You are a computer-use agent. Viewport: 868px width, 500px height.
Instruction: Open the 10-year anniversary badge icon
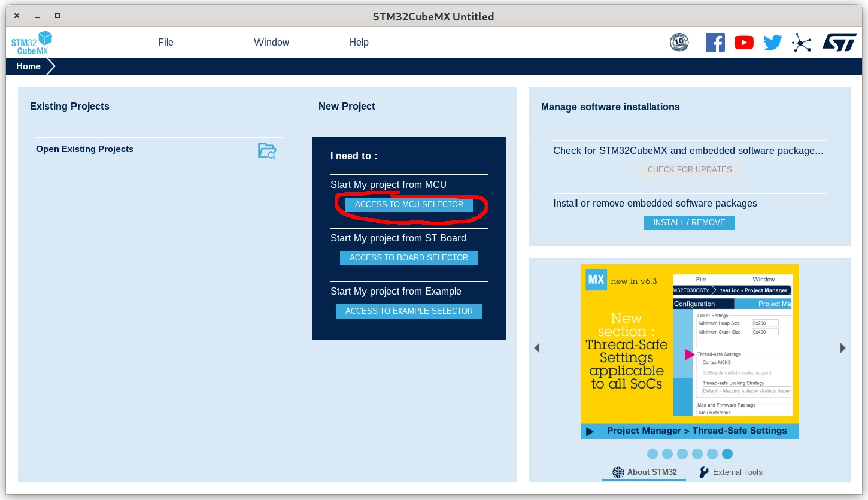pyautogui.click(x=679, y=43)
